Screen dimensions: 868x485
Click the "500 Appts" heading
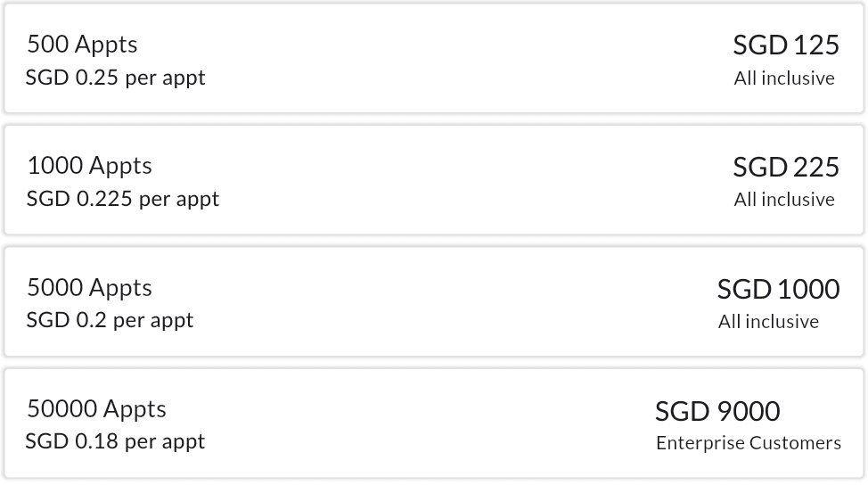(82, 45)
